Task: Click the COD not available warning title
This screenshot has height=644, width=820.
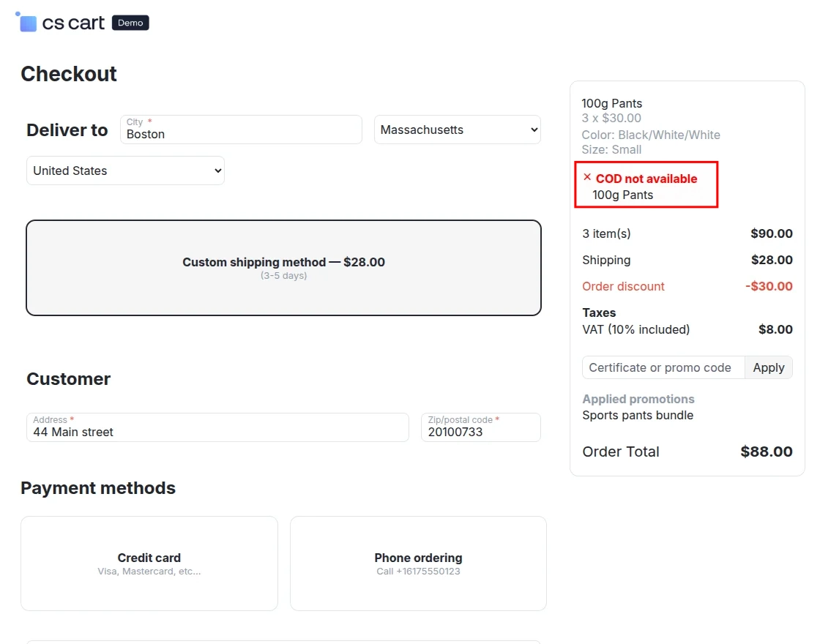Action: click(x=646, y=179)
